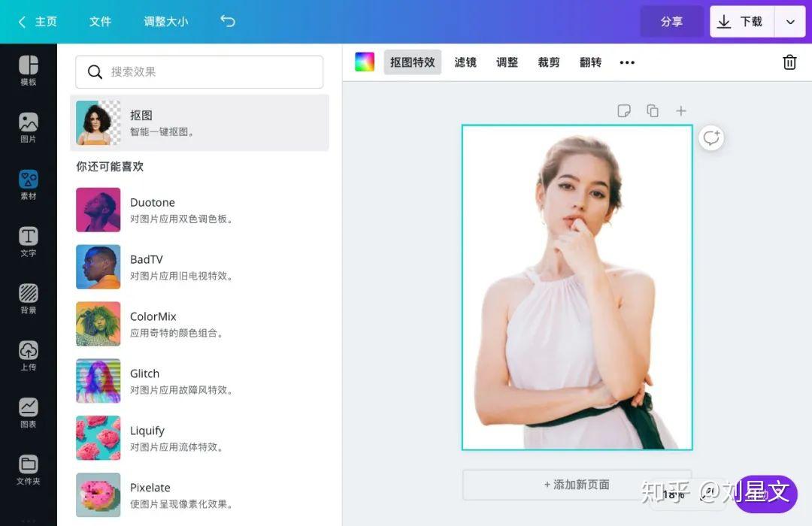Open the 文件 menu
This screenshot has height=526, width=812.
pos(101,22)
